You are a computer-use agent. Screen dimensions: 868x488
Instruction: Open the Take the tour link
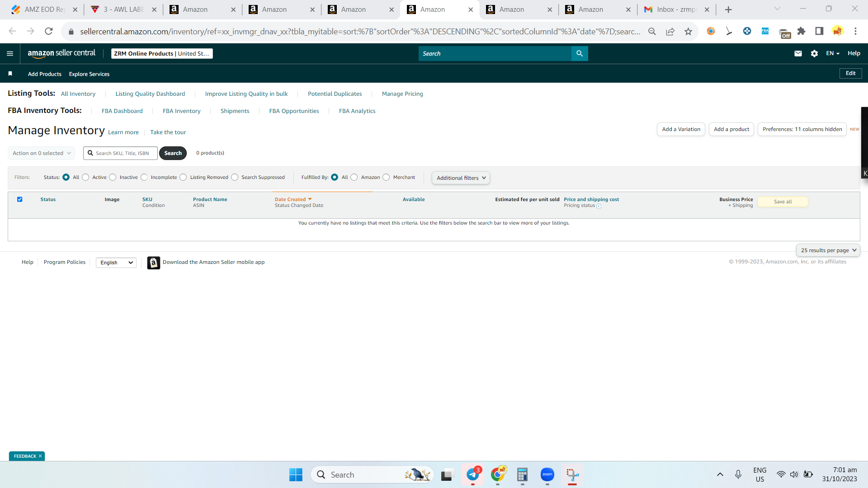click(x=168, y=132)
